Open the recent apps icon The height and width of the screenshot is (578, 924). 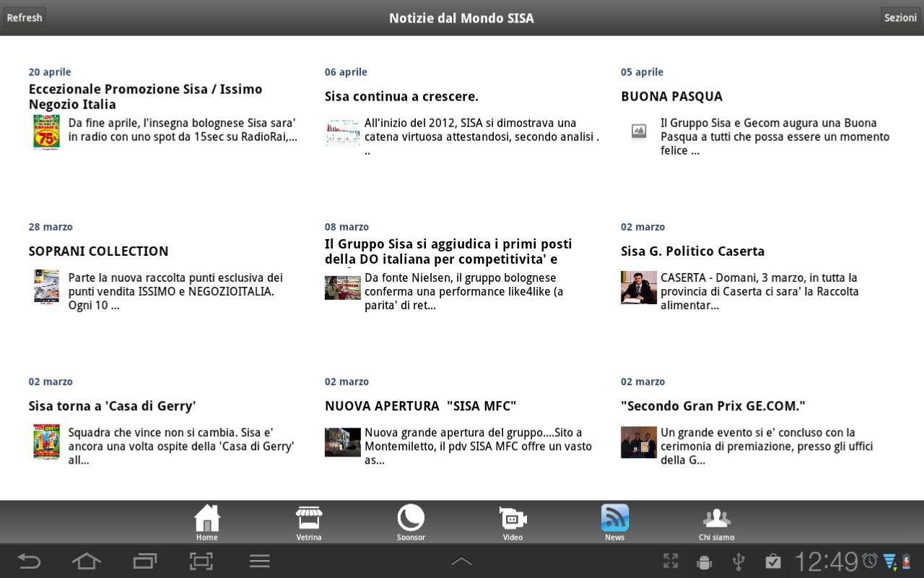(144, 561)
